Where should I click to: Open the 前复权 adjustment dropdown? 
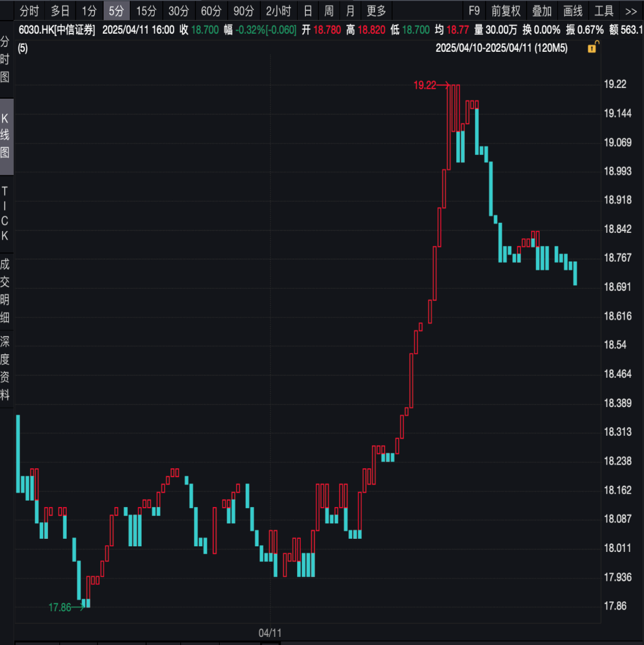tap(505, 11)
